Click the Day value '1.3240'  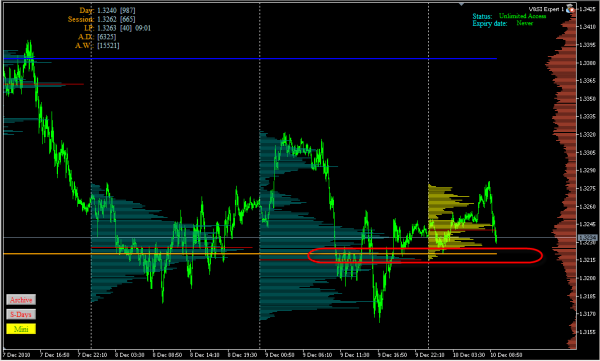(x=107, y=10)
